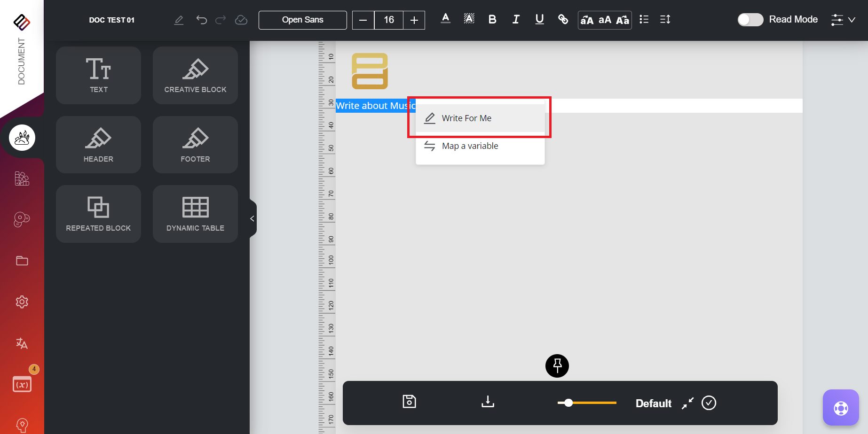Add a Dynamic Table block

tap(195, 214)
